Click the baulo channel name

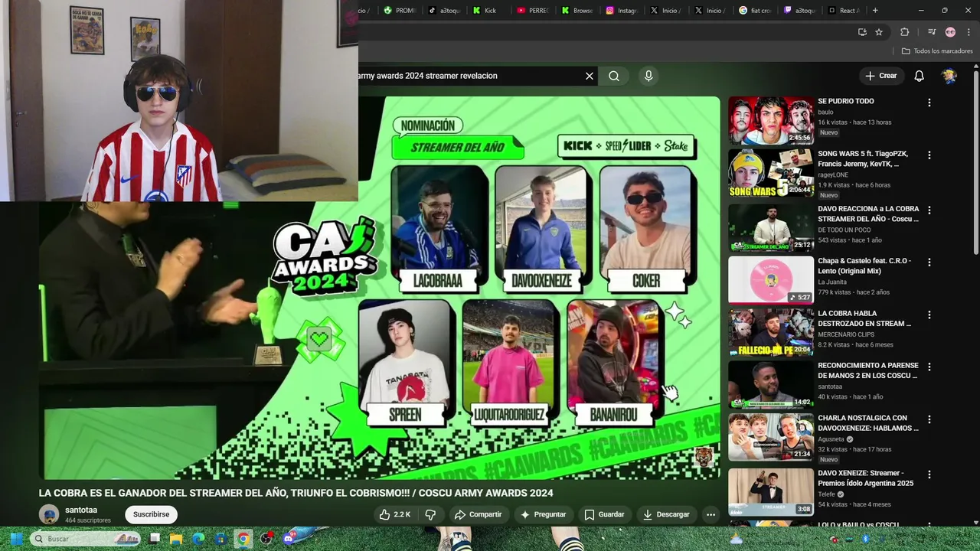pos(825,112)
